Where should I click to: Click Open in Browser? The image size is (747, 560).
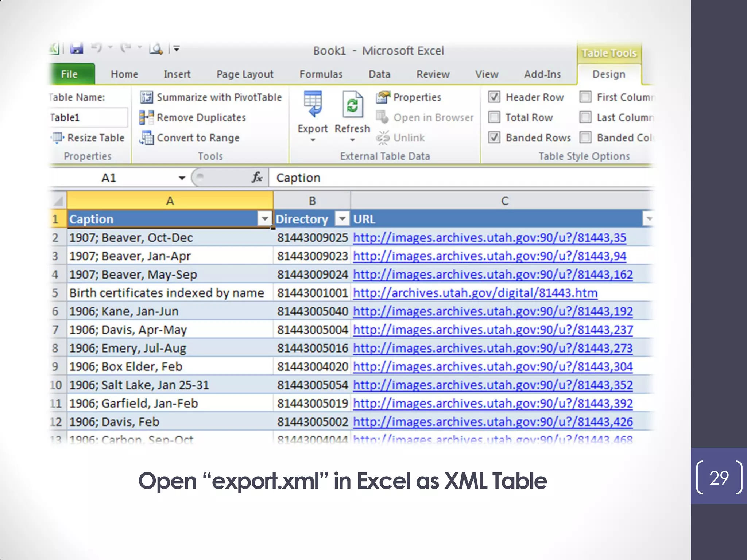(425, 118)
